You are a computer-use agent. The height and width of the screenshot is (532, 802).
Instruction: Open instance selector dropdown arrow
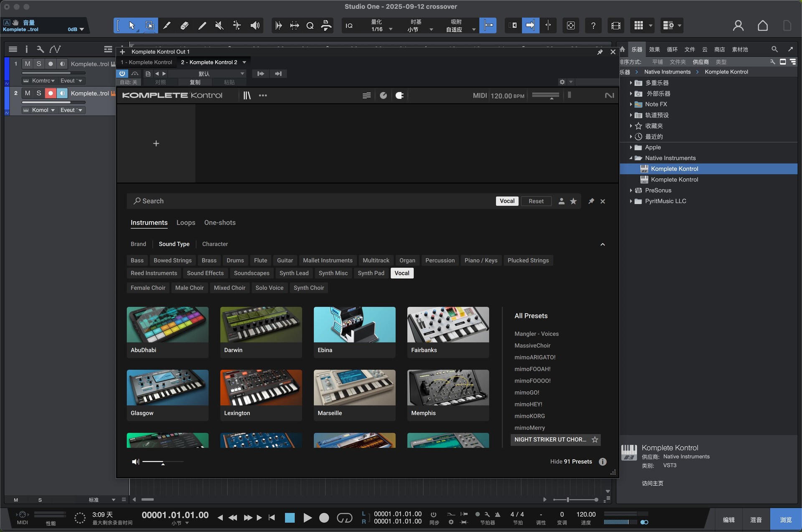click(x=244, y=62)
